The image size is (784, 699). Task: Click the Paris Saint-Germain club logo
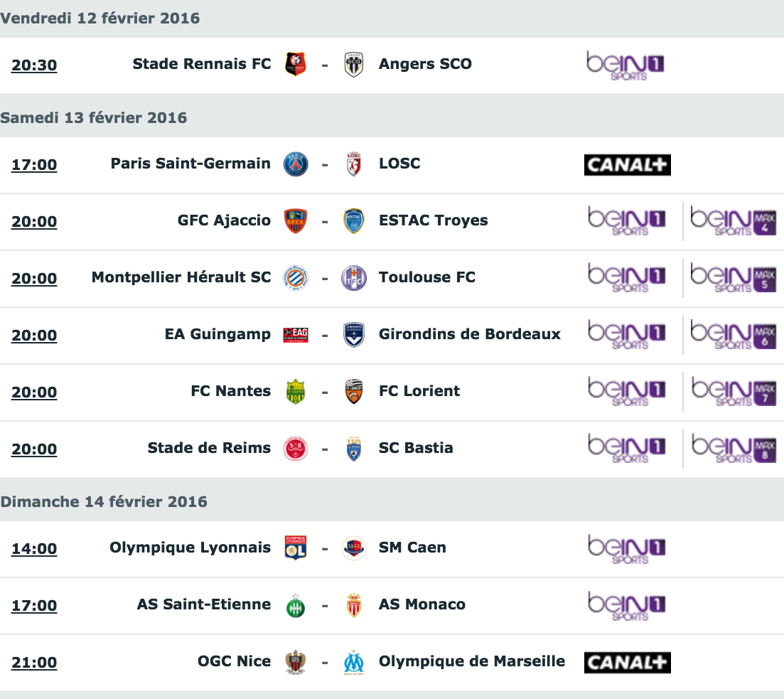(x=296, y=164)
